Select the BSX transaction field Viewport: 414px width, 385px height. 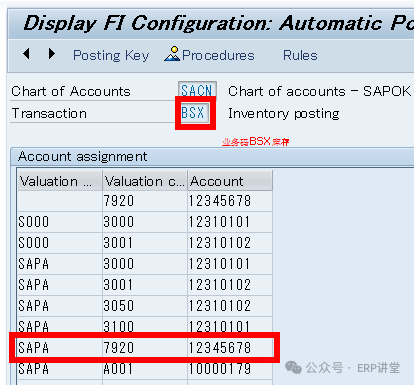194,113
